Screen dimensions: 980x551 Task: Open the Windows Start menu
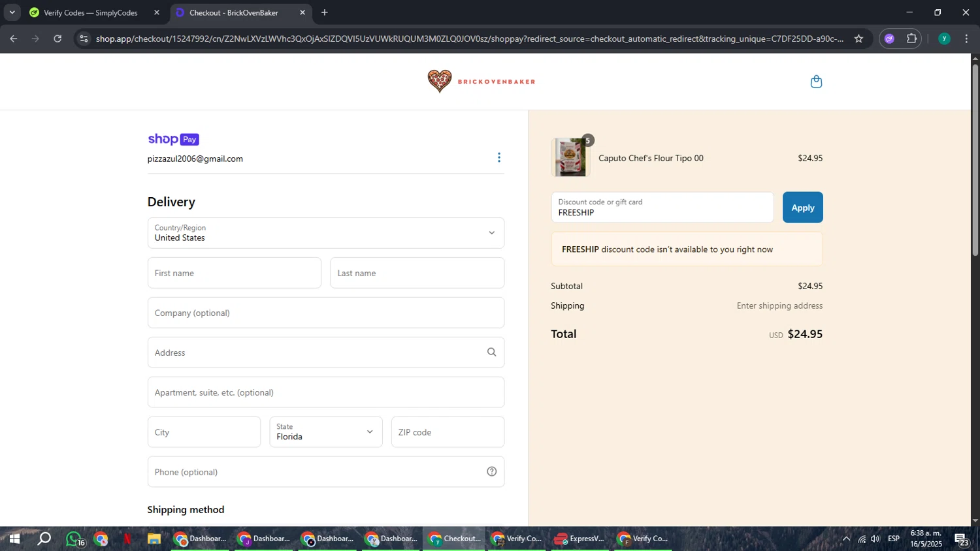[x=14, y=539]
